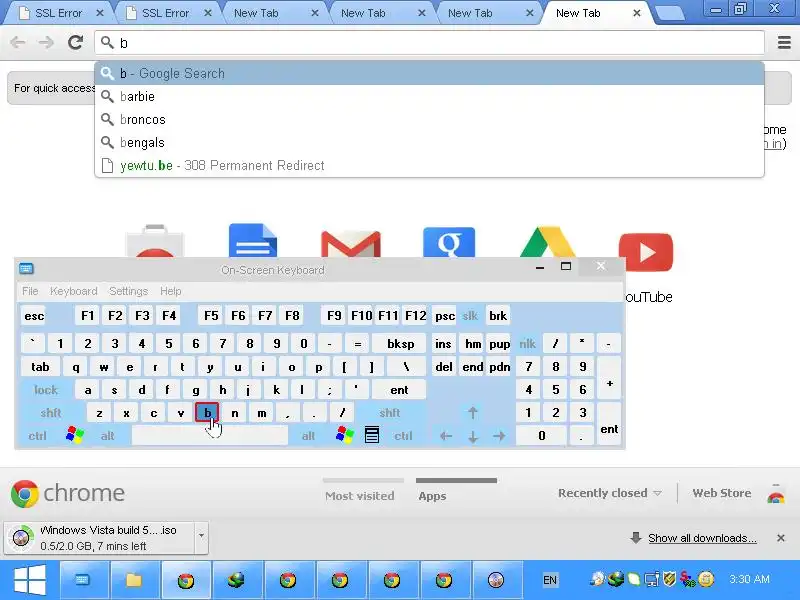Click the taskbar clock showing 3:30 AM
This screenshot has width=800, height=600.
point(749,579)
